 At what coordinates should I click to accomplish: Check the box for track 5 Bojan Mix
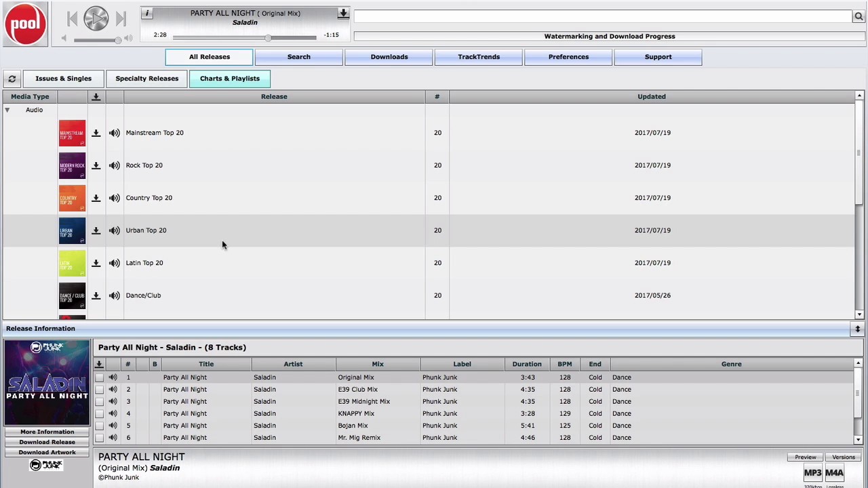pyautogui.click(x=100, y=426)
